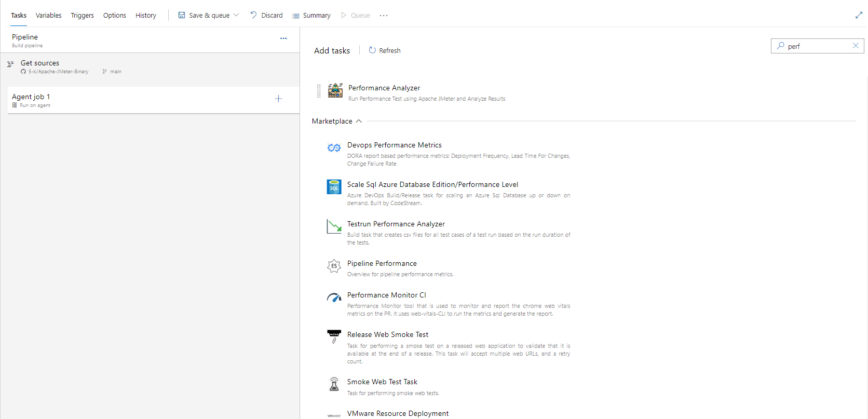Open the Triggers tab
This screenshot has width=868, height=419.
tap(83, 15)
